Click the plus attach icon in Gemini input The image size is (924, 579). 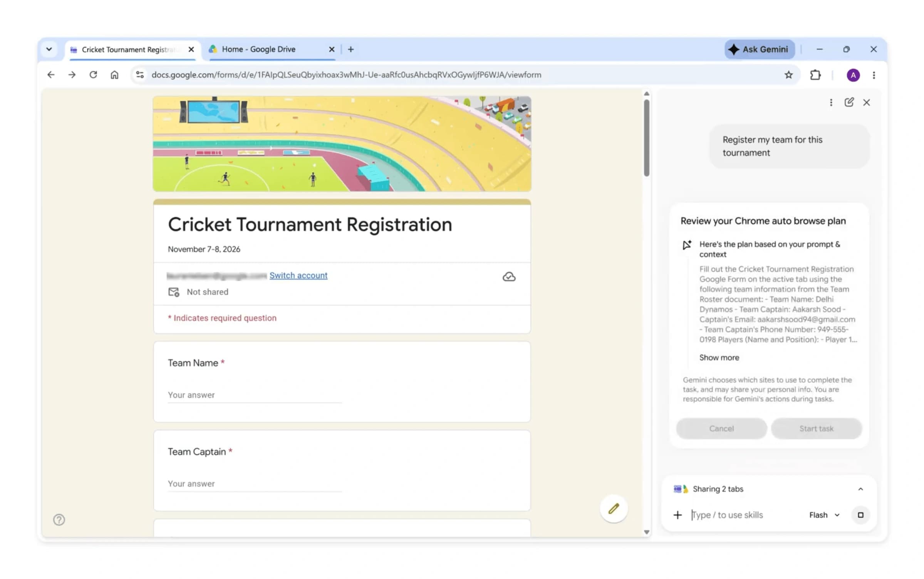(x=677, y=515)
